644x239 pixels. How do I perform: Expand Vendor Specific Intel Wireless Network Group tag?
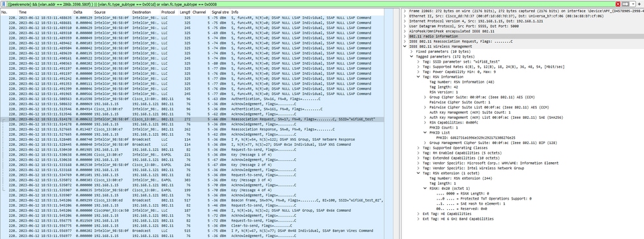pyautogui.click(x=419, y=168)
